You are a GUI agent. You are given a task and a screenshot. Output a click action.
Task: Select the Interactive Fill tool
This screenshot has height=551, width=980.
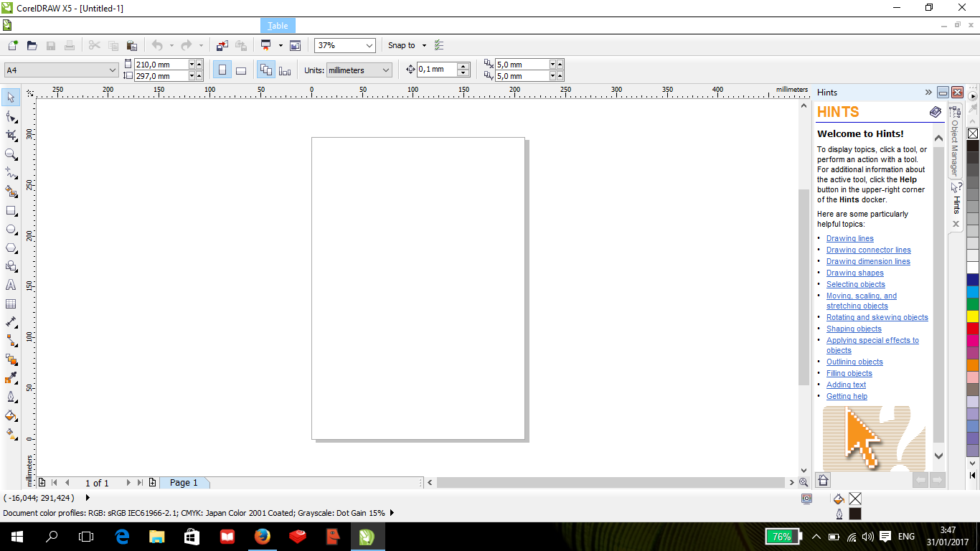click(x=11, y=434)
